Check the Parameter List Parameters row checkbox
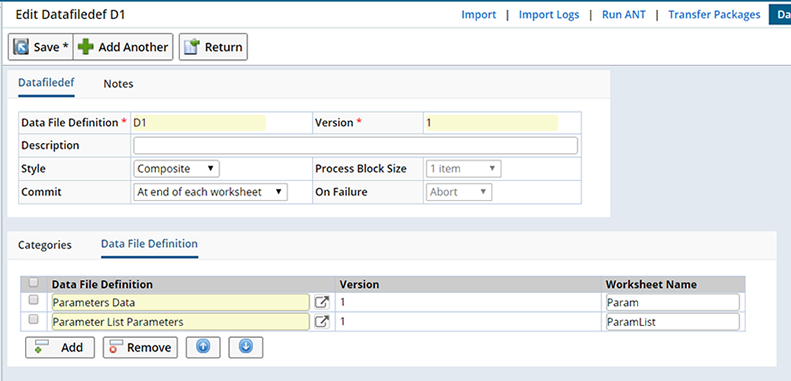Image resolution: width=791 pixels, height=381 pixels. pos(34,319)
